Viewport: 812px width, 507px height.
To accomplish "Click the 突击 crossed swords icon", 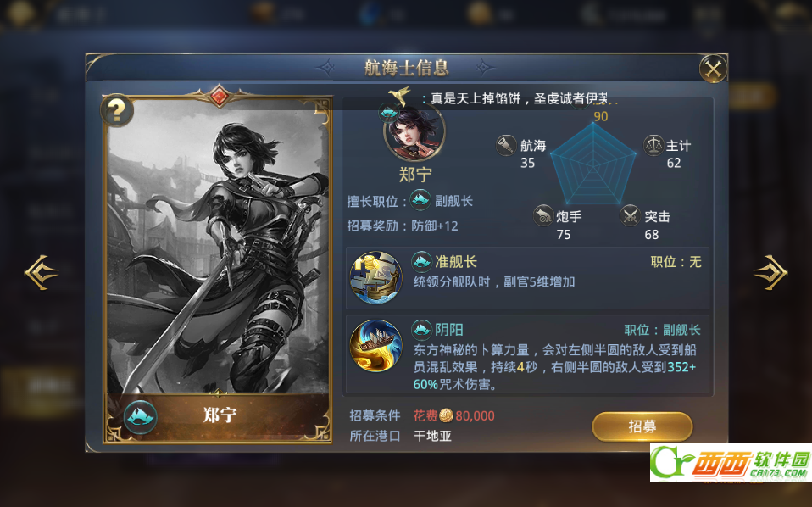I will [x=631, y=216].
